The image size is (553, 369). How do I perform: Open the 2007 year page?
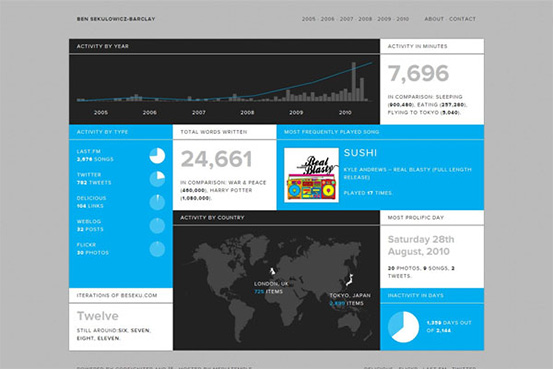coord(346,19)
